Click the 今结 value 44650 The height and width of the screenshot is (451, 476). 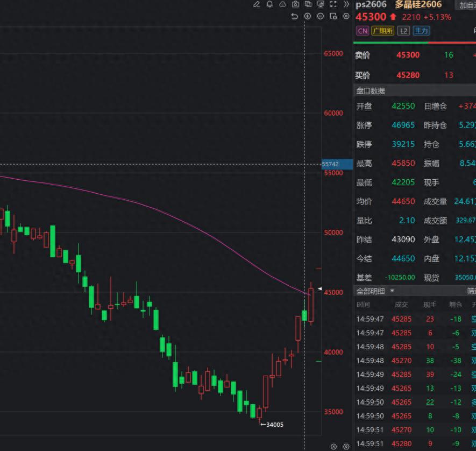[403, 259]
